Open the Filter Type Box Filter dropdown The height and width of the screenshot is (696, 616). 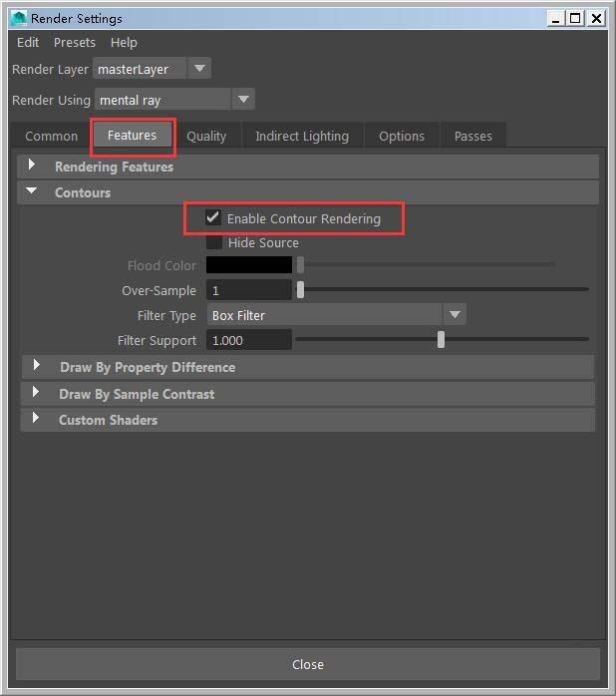pos(336,315)
